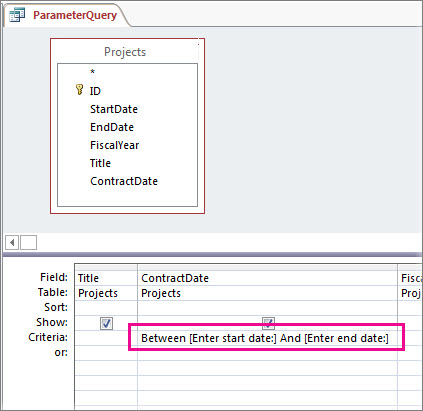423x411 pixels.
Task: Click the horizontal scrollbar thumb beside the arrow
Action: [28, 242]
